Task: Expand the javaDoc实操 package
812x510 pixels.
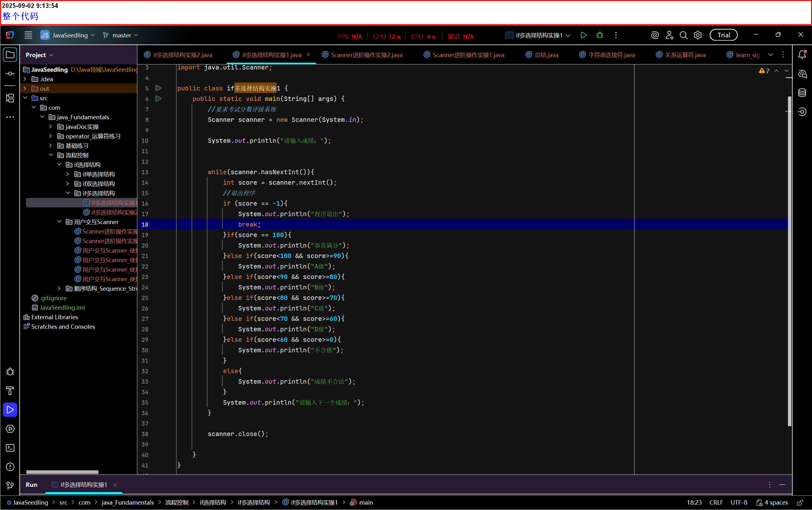Action: coord(50,127)
